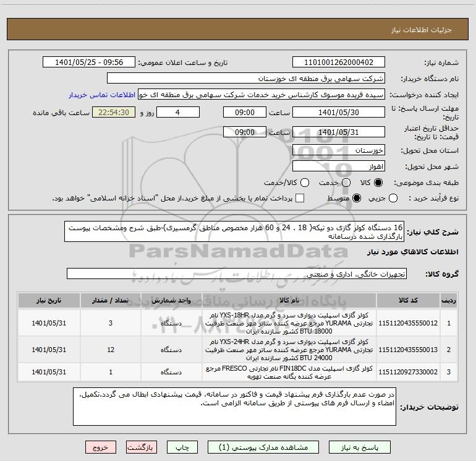Screen dimensions: 476x461
Task: Click the general description text box
Action: (234, 231)
